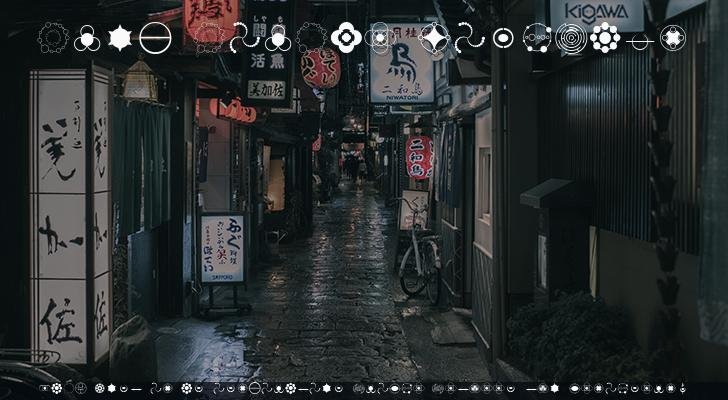Click the white four-petal flower glyph
Screen dimensions: 728x400
[x=346, y=38]
